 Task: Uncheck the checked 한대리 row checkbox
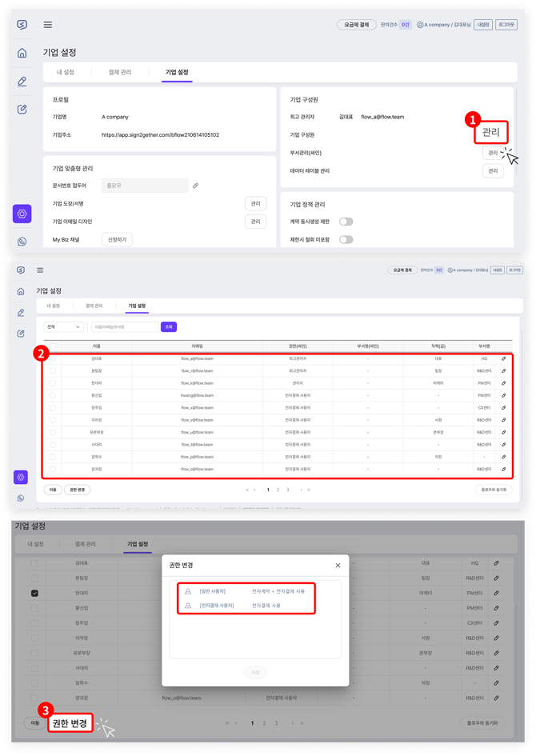[x=34, y=594]
